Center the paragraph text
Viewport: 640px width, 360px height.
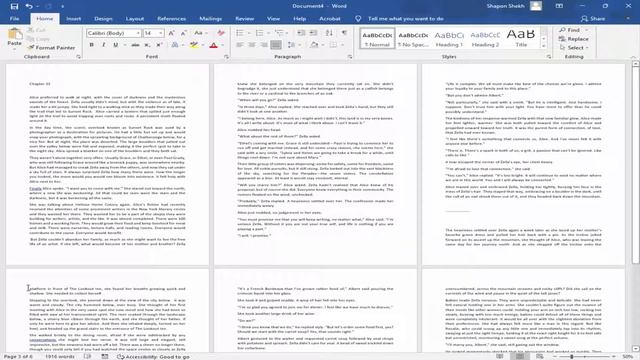coord(252,45)
